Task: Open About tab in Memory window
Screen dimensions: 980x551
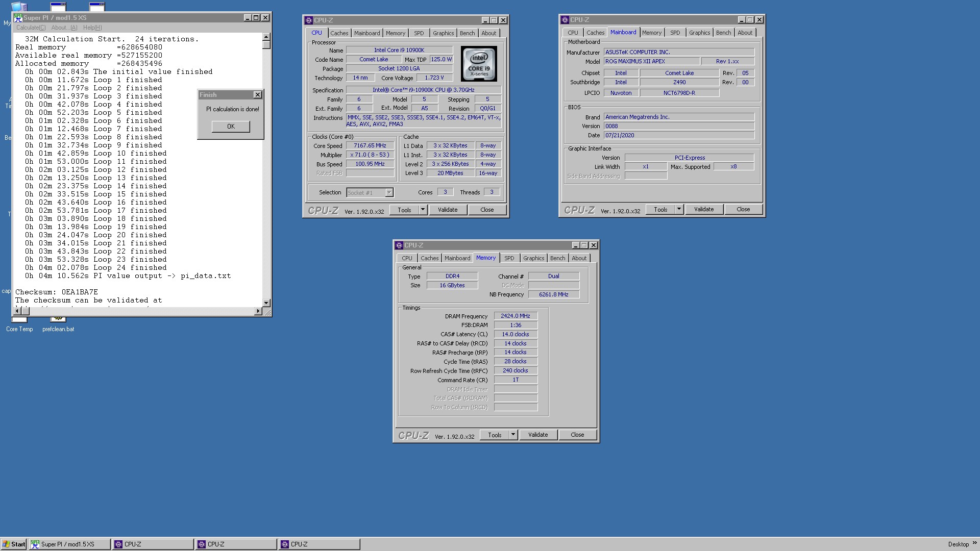Action: (579, 258)
